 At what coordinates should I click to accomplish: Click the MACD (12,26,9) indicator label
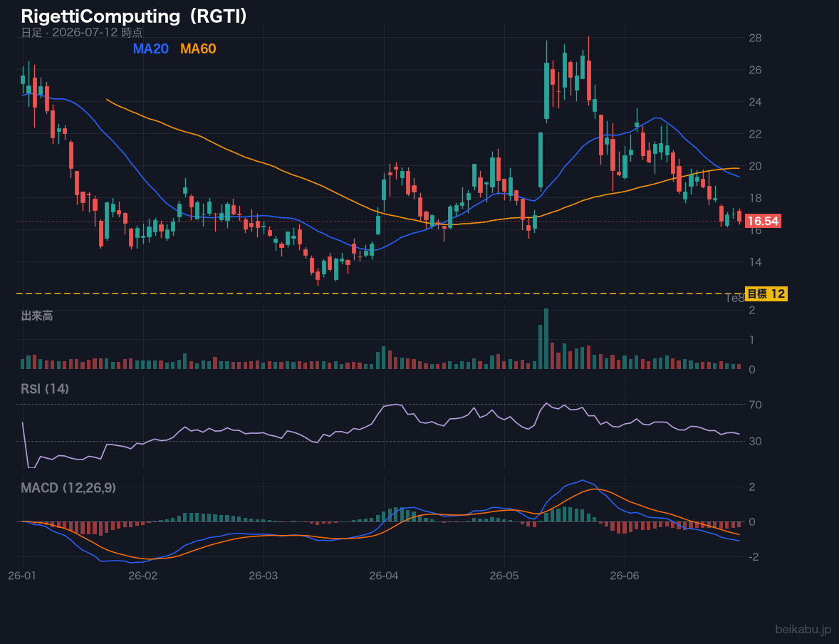68,488
